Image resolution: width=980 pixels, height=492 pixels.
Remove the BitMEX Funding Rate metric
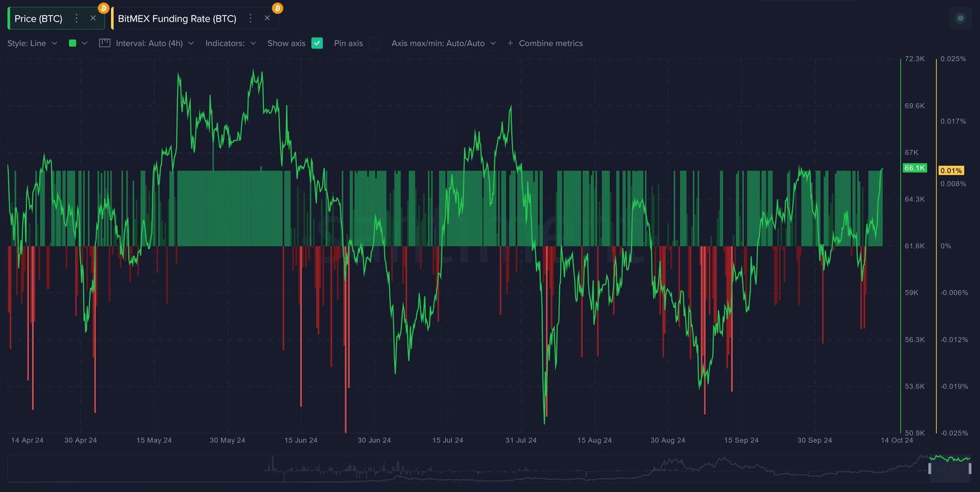267,19
